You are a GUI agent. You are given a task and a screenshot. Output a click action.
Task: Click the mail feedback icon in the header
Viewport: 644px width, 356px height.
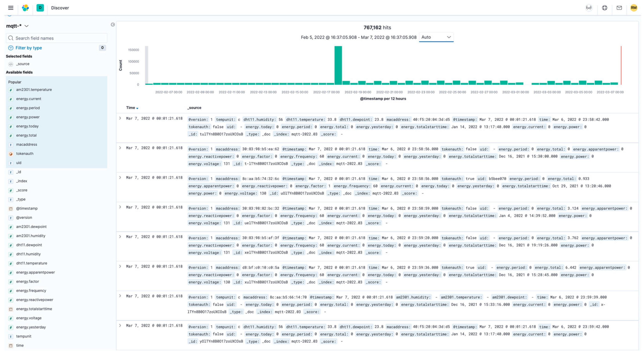(619, 8)
